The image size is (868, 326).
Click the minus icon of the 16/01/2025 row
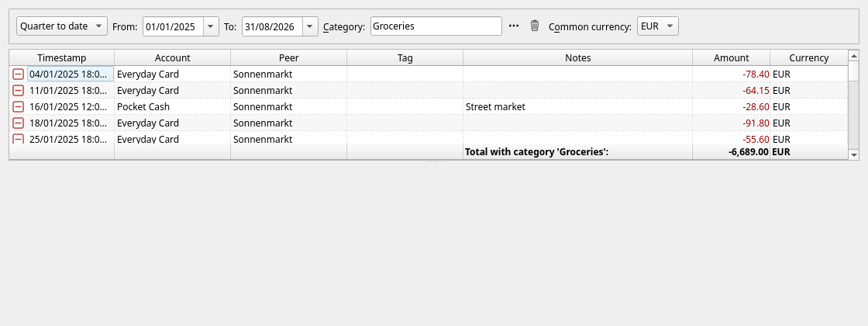(19, 106)
